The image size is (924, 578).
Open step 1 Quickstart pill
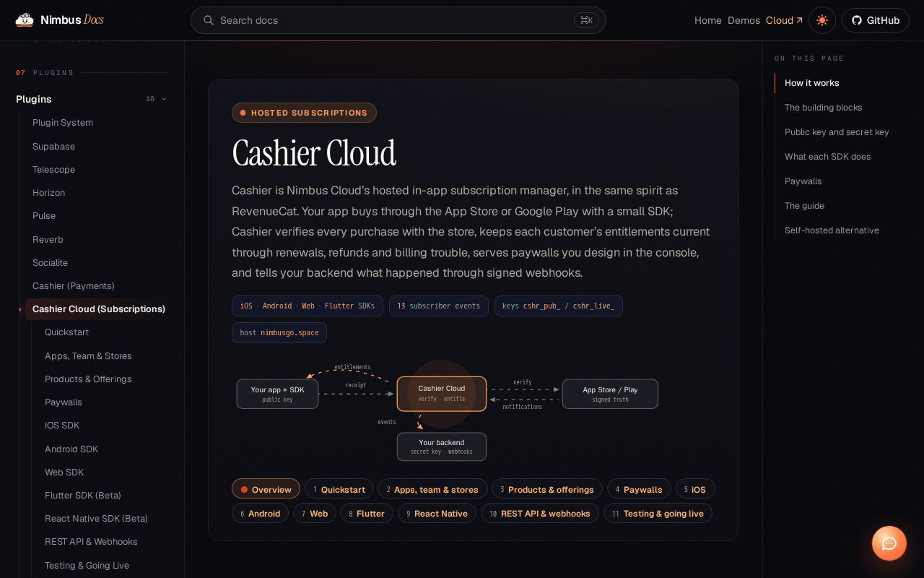coord(339,489)
